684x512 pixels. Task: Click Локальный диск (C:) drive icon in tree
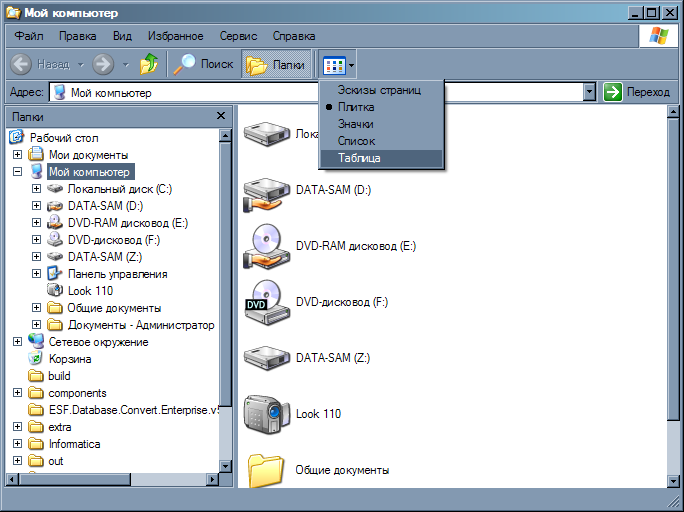coord(55,188)
